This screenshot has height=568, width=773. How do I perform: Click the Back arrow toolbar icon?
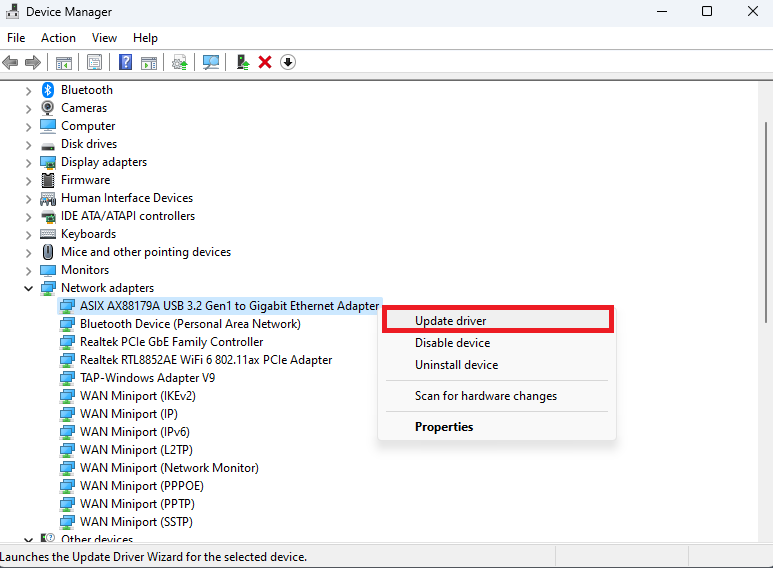point(10,63)
